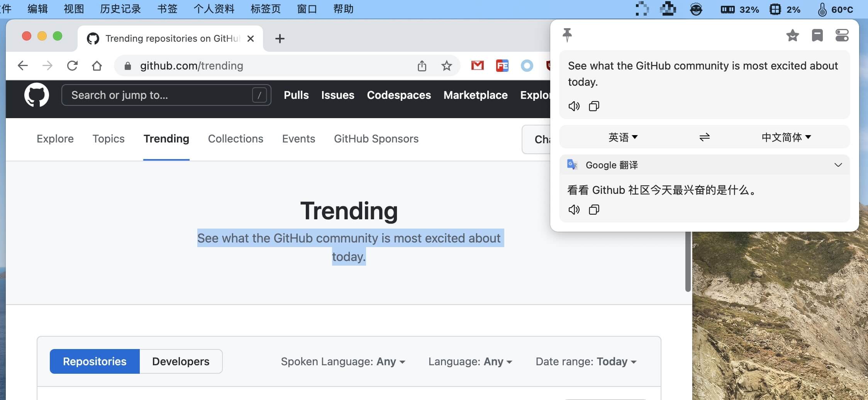This screenshot has width=868, height=400.
Task: Open the 英语 source language dropdown
Action: tap(623, 137)
